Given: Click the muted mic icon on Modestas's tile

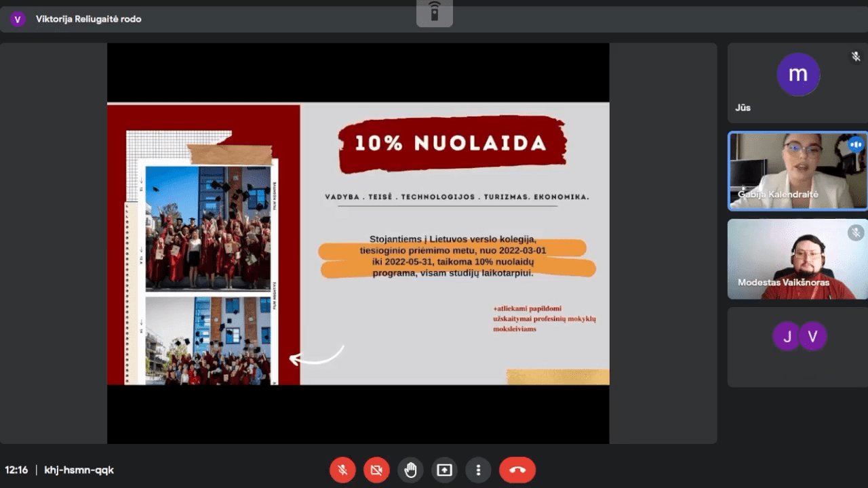Looking at the screenshot, I should (x=856, y=233).
